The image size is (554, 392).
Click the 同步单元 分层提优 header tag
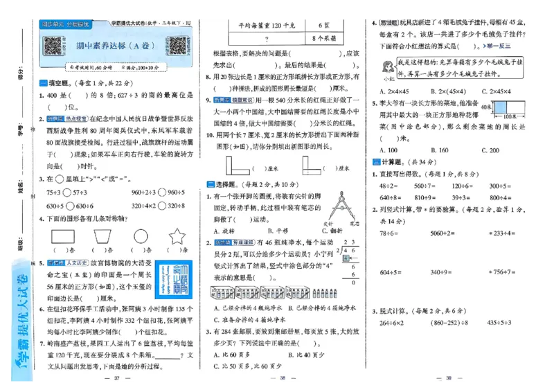click(x=66, y=24)
